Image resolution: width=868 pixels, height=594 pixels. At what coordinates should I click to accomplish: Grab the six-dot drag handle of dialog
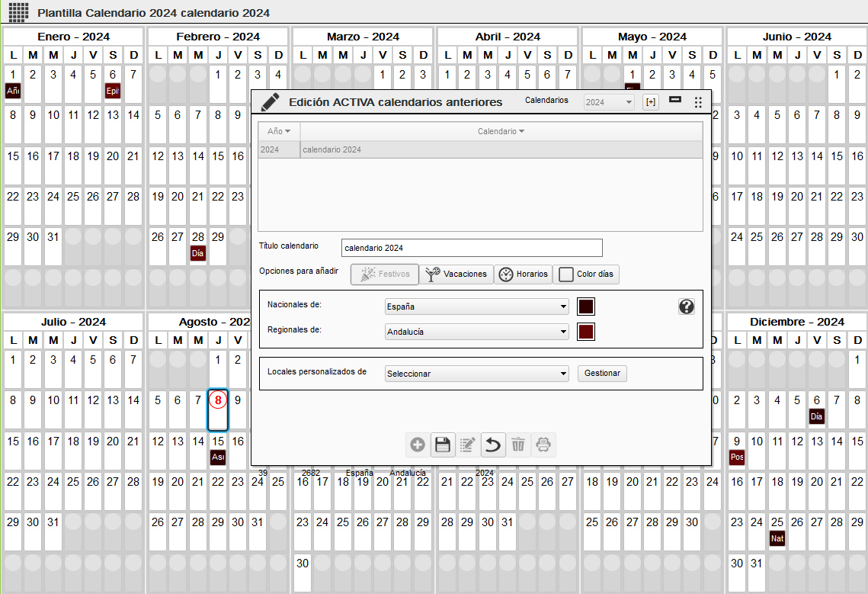click(698, 102)
